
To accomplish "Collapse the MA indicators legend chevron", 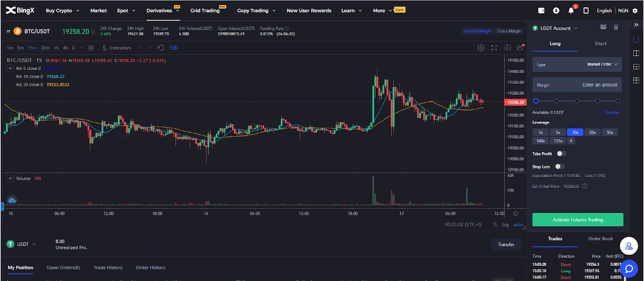I will click(10, 68).
